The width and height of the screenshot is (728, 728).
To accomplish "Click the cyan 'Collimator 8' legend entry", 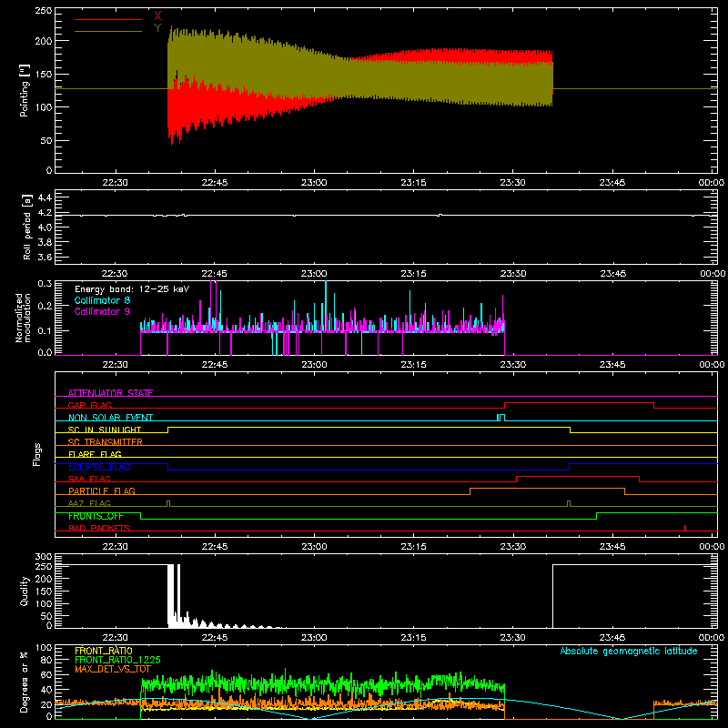I will click(102, 300).
